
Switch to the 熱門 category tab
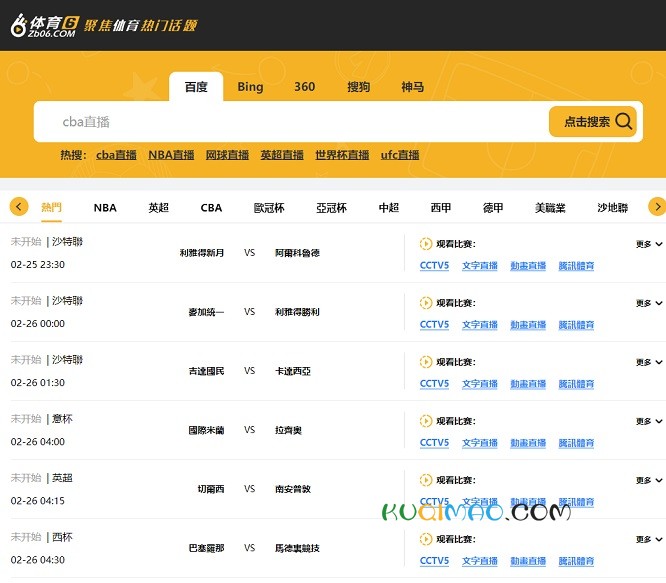pos(51,208)
